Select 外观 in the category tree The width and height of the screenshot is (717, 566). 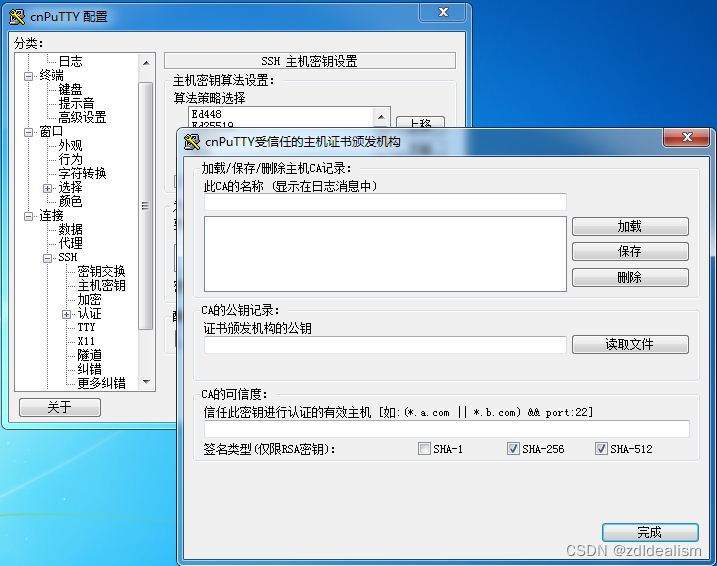coord(70,146)
